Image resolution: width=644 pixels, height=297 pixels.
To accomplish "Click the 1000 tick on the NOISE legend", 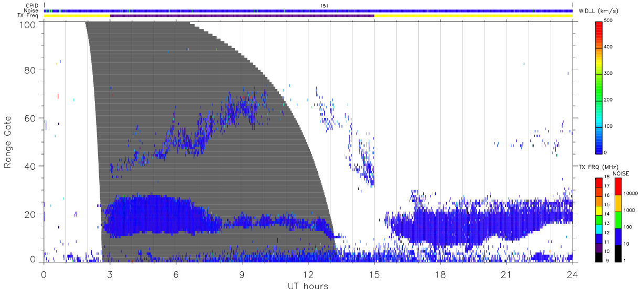I will (630, 210).
